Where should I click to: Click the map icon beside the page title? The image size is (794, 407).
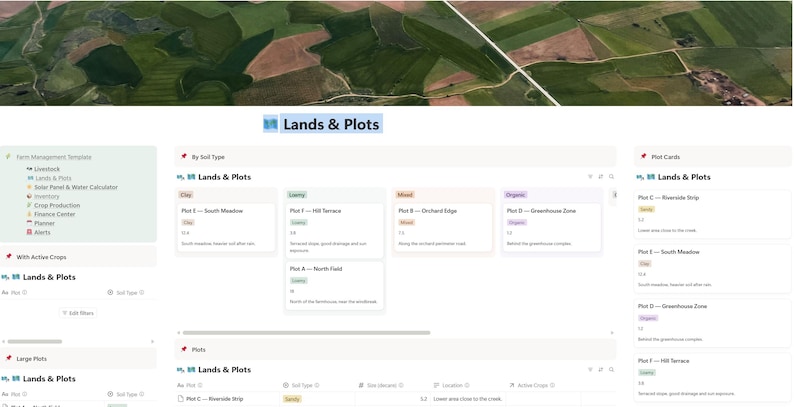tap(270, 124)
